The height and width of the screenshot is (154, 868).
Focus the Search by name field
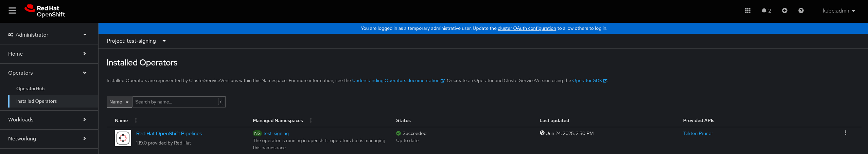(x=175, y=102)
